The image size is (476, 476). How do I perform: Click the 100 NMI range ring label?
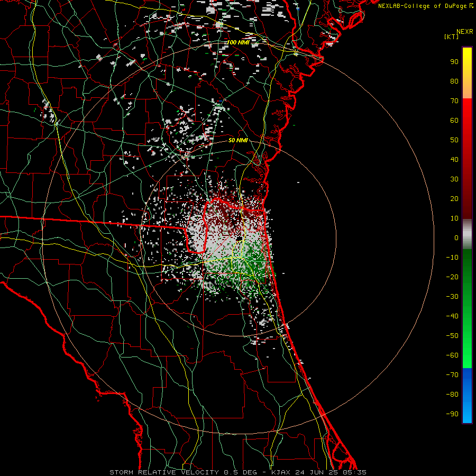coord(239,42)
